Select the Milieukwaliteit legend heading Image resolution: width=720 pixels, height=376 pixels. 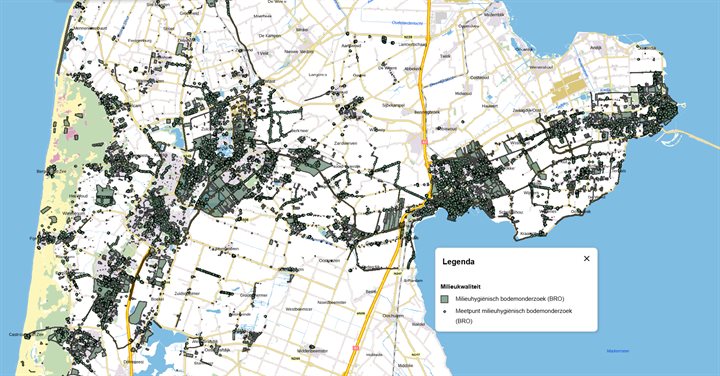pyautogui.click(x=461, y=286)
